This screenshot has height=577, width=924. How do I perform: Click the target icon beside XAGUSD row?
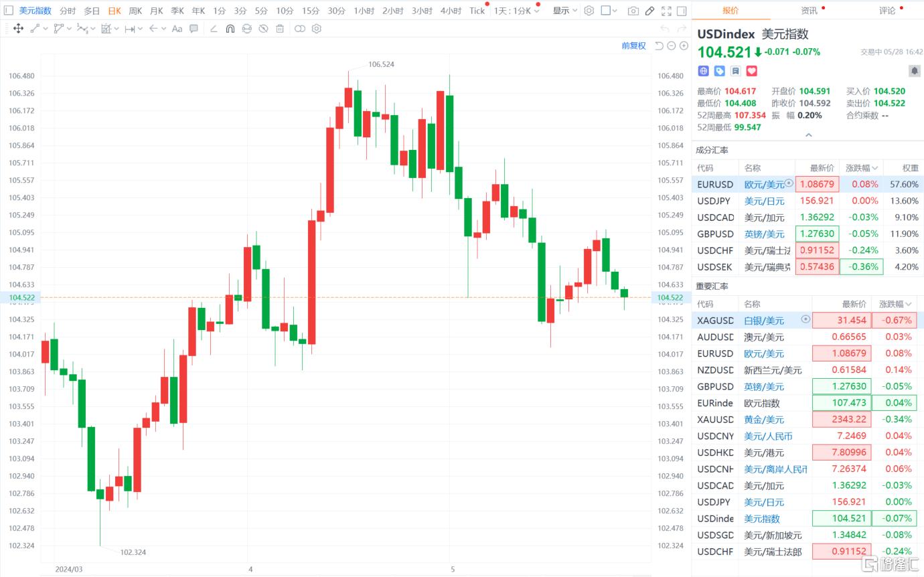[x=805, y=320]
